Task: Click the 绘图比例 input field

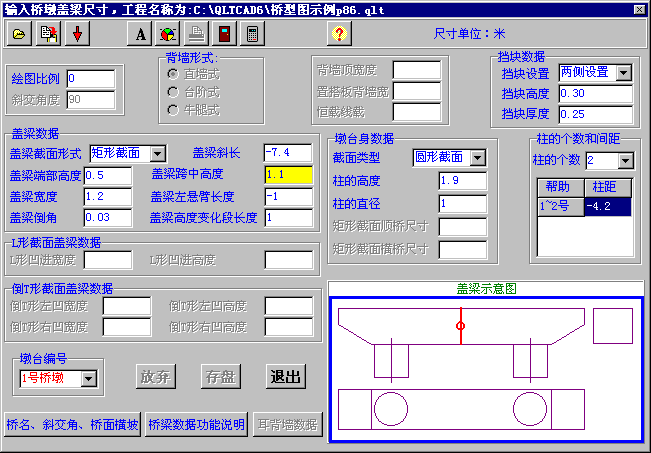Action: tap(91, 79)
